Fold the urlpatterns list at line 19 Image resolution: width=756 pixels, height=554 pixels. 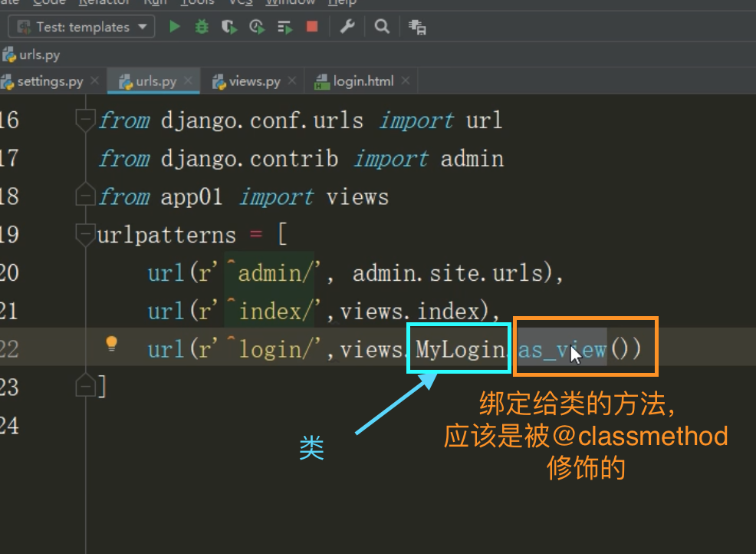click(84, 233)
